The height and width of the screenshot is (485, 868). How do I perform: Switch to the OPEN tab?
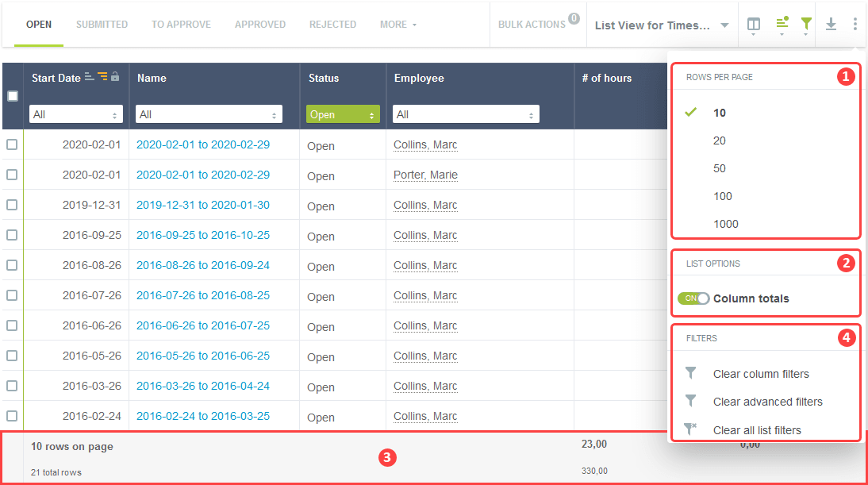click(39, 25)
